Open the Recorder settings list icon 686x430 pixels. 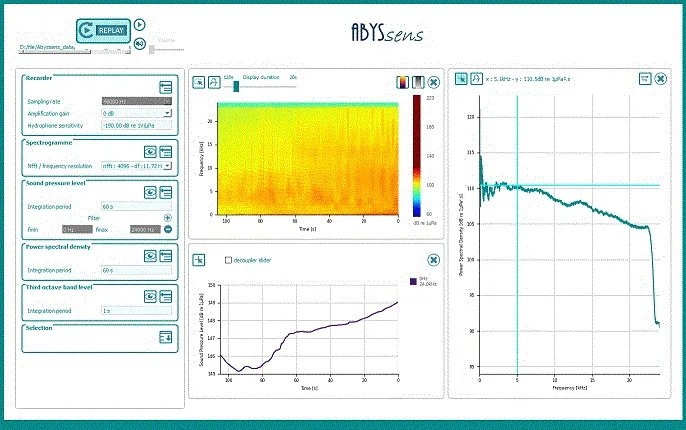tap(166, 87)
